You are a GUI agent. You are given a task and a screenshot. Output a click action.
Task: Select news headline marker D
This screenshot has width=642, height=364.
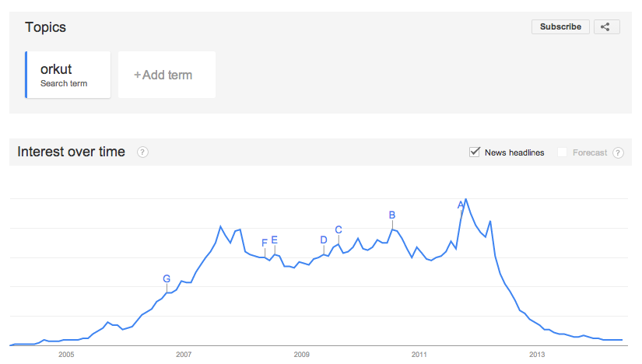pos(324,240)
